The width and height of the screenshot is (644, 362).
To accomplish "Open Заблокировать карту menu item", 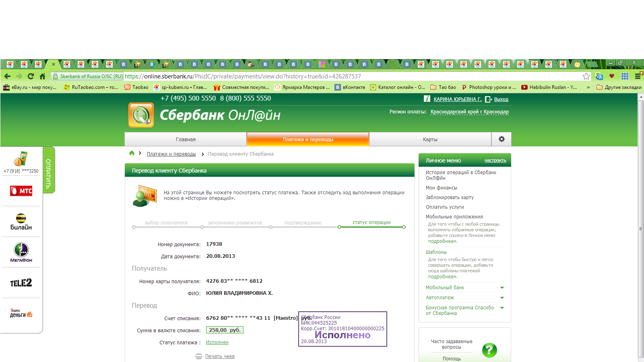I will tap(450, 197).
